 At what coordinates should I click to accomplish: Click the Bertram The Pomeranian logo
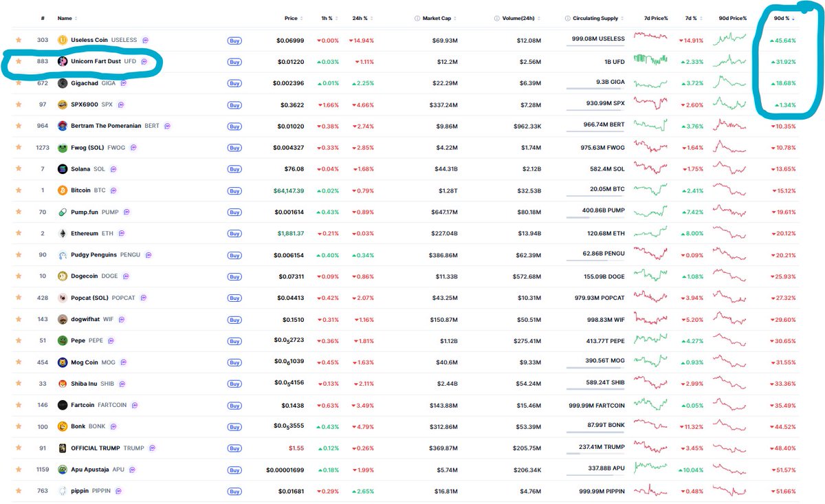click(63, 127)
